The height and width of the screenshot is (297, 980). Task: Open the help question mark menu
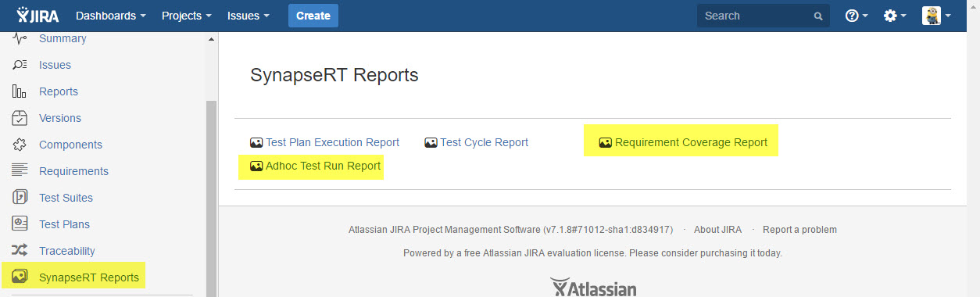coord(857,16)
